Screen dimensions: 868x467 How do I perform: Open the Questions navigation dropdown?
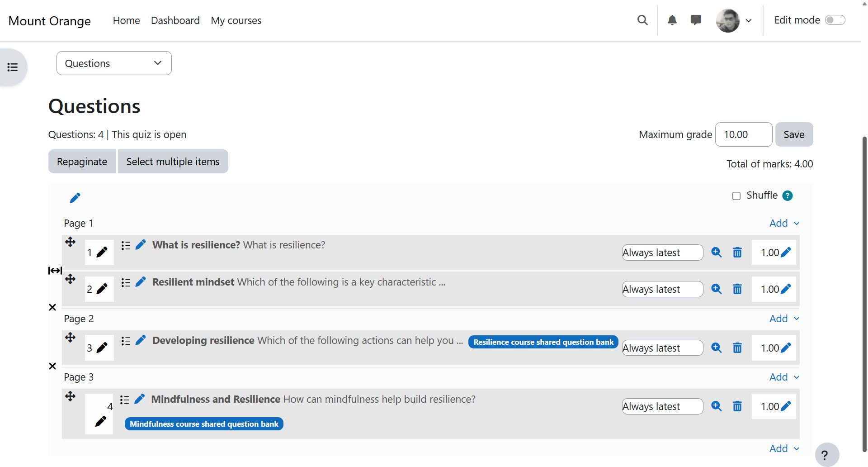113,63
